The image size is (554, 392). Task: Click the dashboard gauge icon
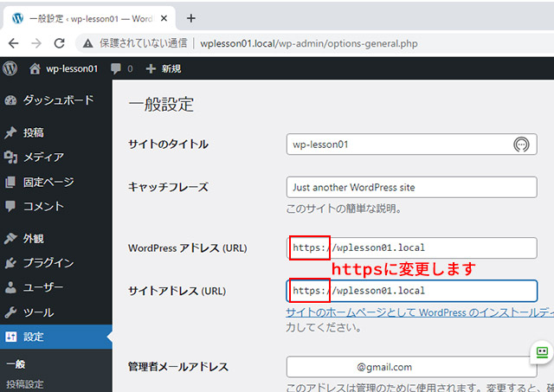[x=10, y=100]
